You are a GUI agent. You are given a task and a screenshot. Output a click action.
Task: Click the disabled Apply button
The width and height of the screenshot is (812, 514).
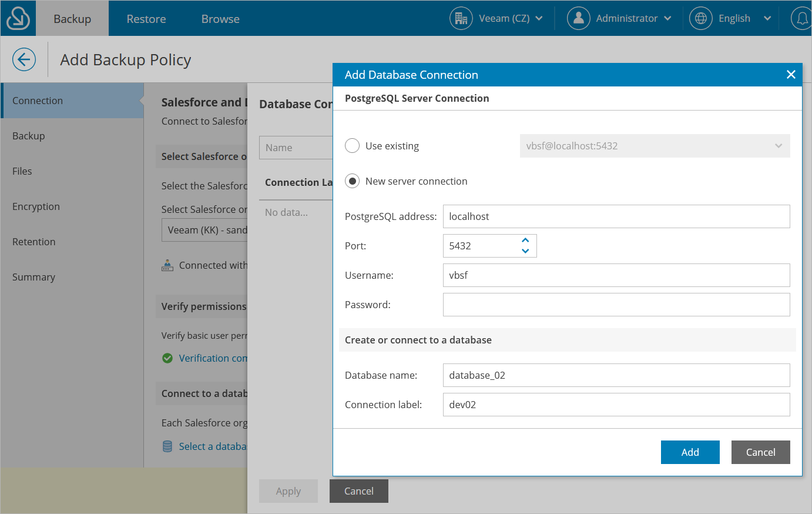click(x=288, y=491)
